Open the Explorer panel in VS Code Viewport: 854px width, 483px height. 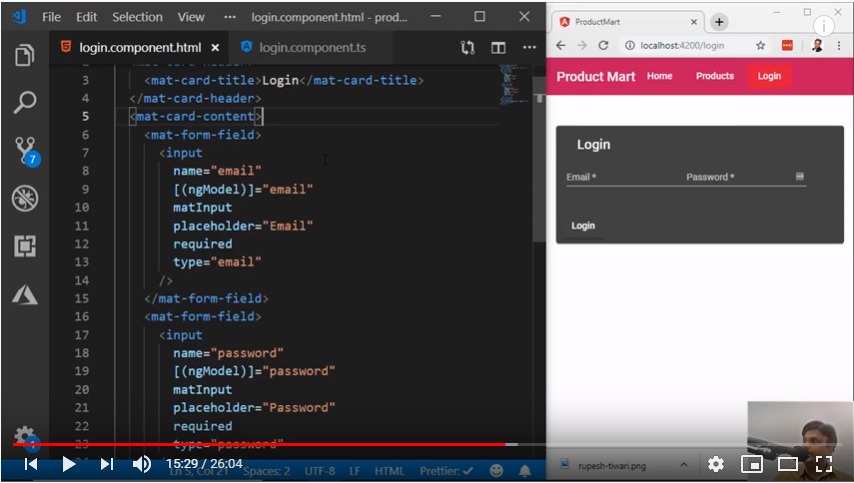[x=25, y=55]
